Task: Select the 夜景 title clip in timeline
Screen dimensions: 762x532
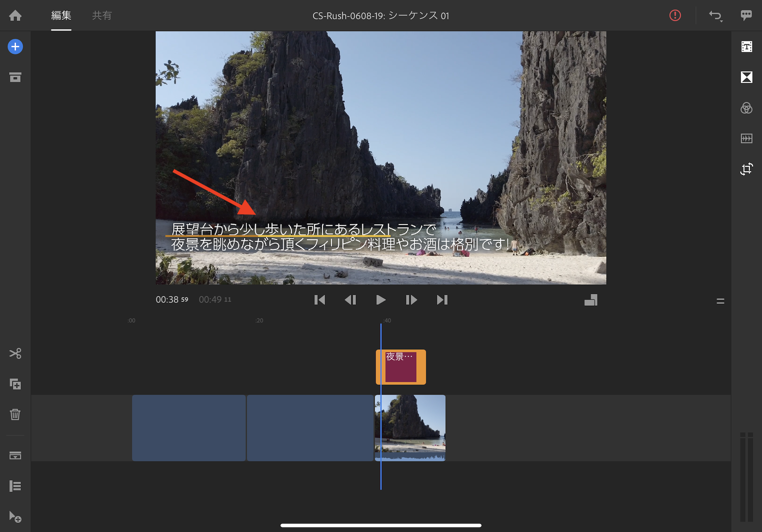Action: (x=401, y=367)
